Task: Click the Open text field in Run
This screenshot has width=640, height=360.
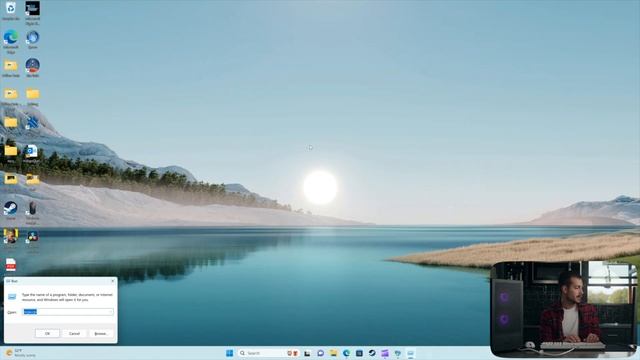Action: tap(68, 312)
